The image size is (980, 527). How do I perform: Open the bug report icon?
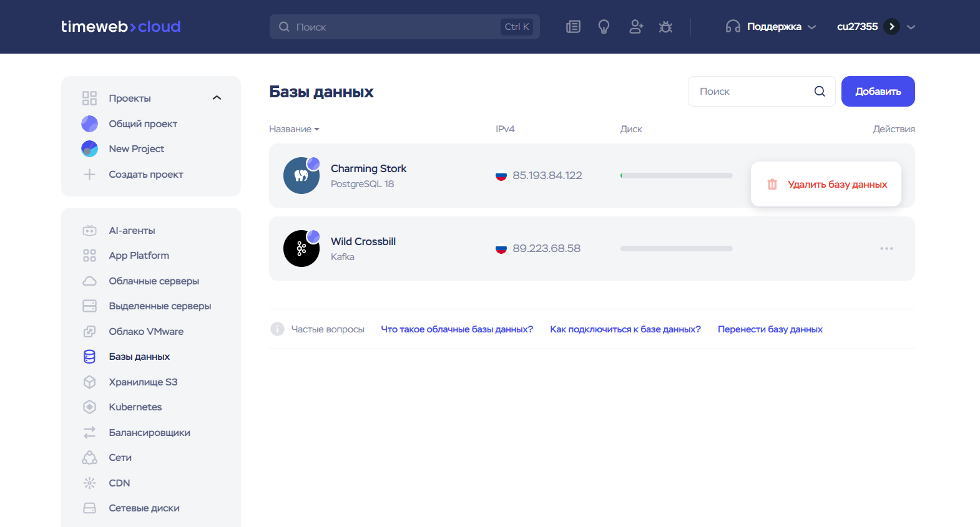(x=665, y=27)
